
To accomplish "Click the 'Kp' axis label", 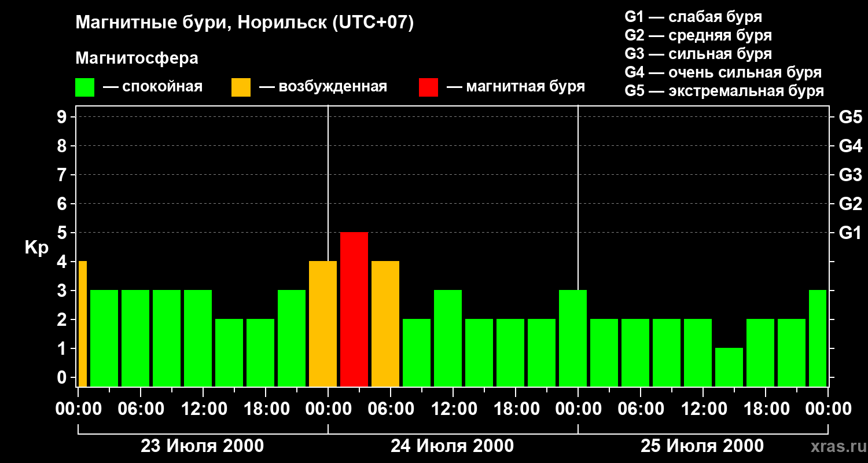I will click(x=37, y=248).
